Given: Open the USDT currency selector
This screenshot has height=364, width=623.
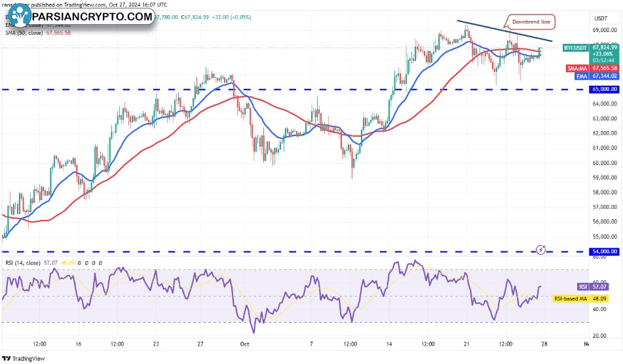Looking at the screenshot, I should 601,18.
